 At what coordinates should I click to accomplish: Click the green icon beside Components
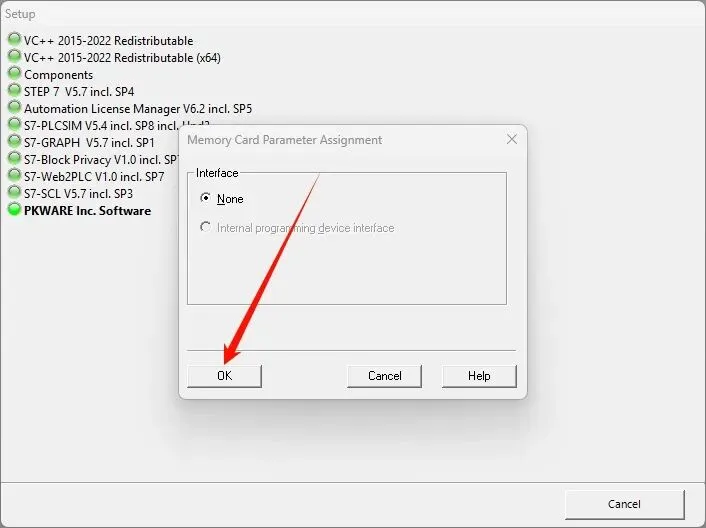coord(14,73)
